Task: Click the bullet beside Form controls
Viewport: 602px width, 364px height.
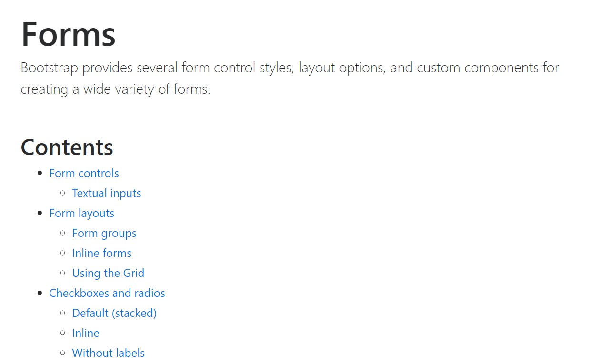Action: pyautogui.click(x=40, y=173)
